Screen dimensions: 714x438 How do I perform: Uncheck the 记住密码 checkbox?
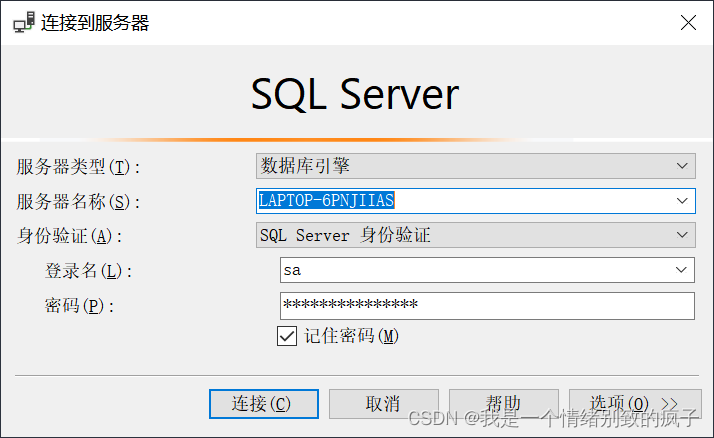click(287, 336)
